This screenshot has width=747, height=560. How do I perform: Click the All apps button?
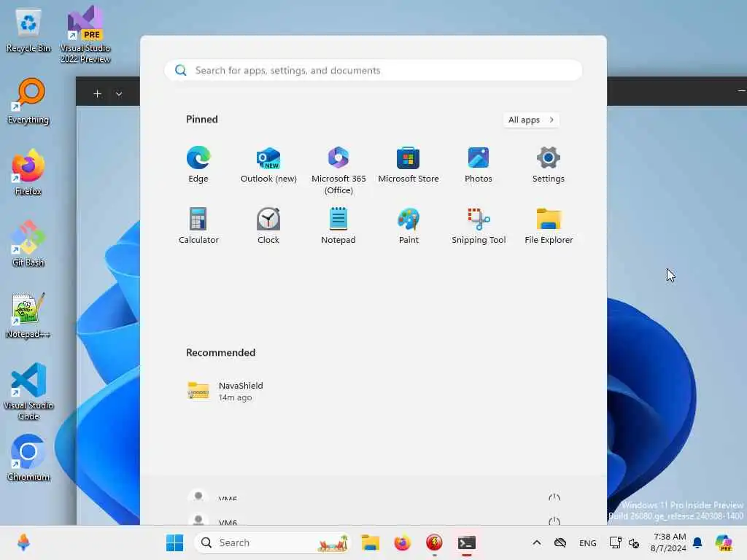[531, 120]
